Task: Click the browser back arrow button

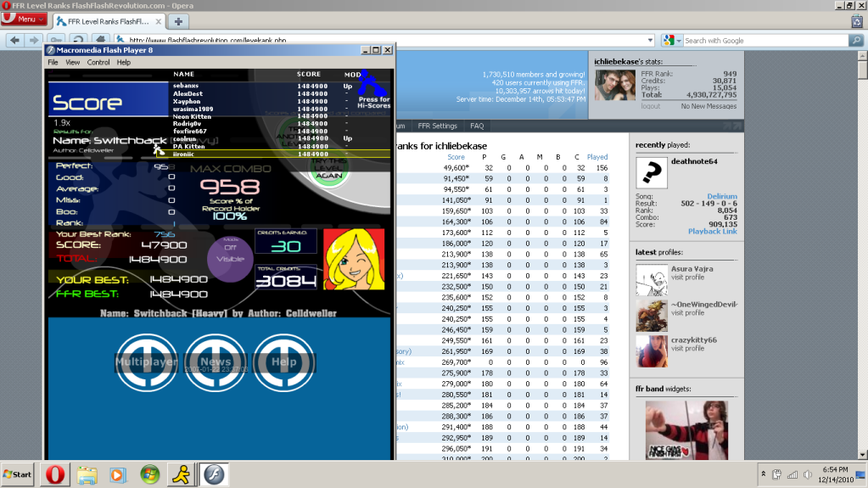Action: tap(13, 40)
